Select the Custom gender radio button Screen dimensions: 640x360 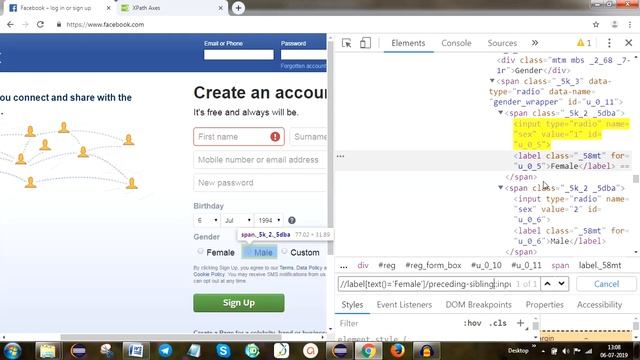(x=284, y=251)
